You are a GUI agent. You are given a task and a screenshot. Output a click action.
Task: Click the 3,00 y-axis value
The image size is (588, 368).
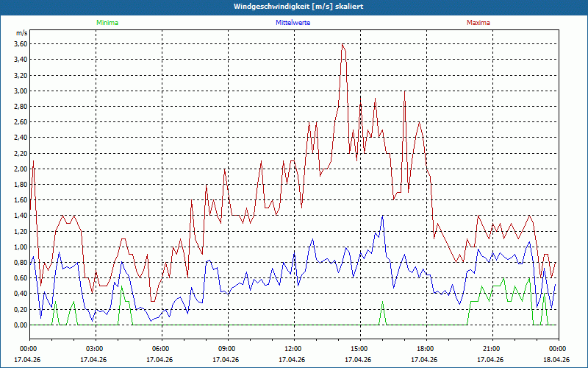(21, 91)
